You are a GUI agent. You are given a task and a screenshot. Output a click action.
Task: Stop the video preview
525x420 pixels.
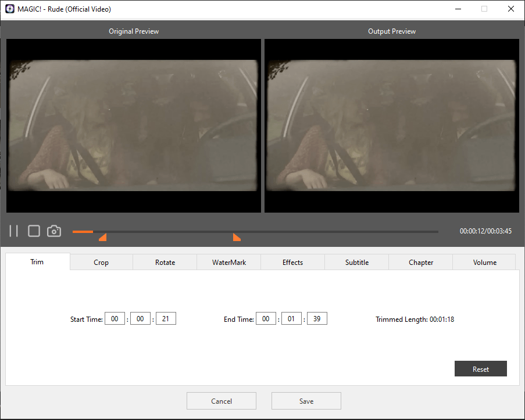34,231
